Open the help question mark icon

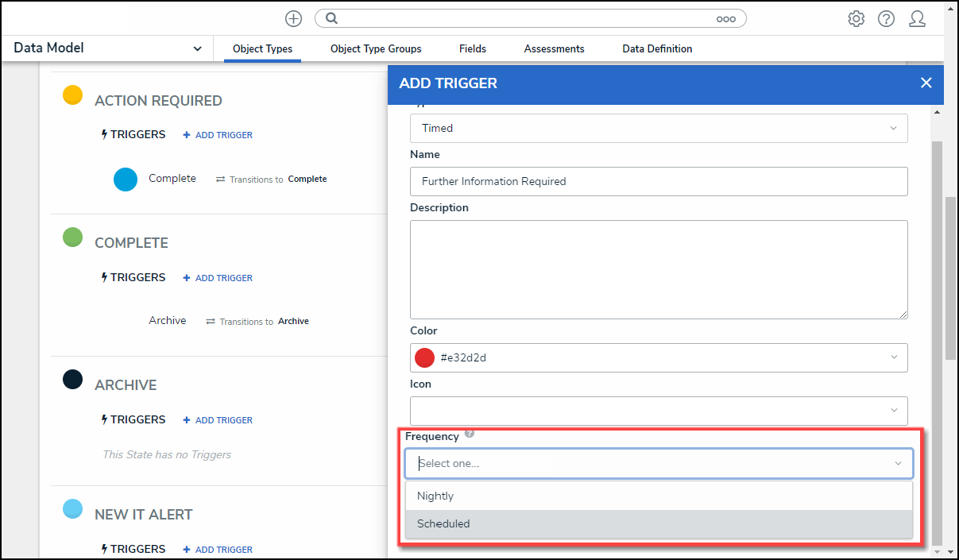[x=886, y=19]
